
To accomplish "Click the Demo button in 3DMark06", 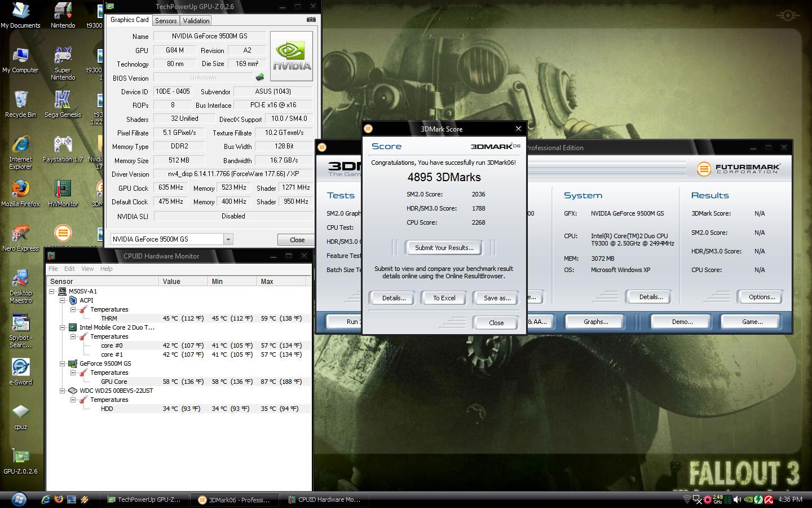I will [x=682, y=322].
